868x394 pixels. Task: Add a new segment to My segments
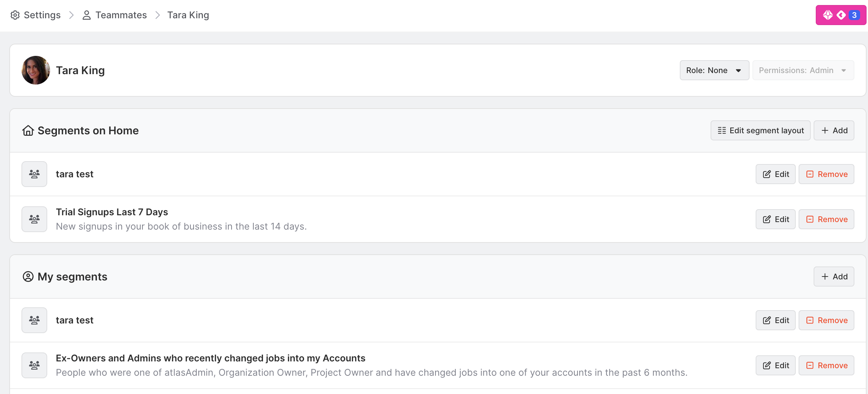pyautogui.click(x=834, y=277)
